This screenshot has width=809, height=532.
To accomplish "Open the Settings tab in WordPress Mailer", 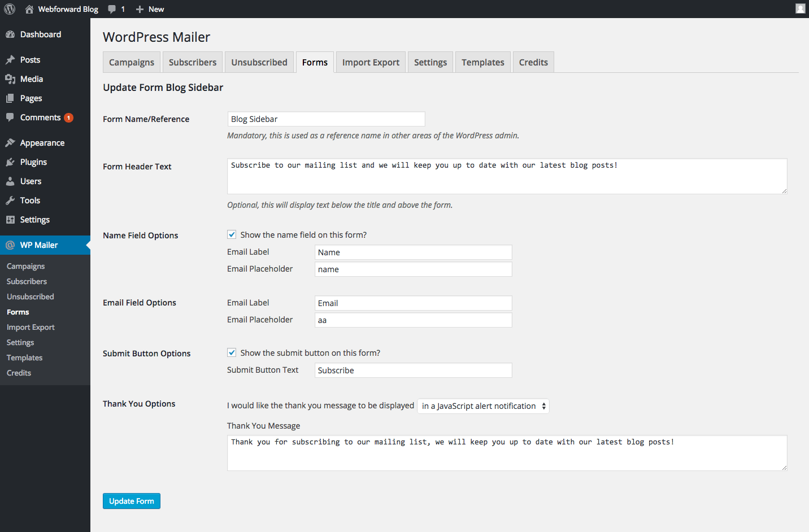I will pyautogui.click(x=430, y=62).
